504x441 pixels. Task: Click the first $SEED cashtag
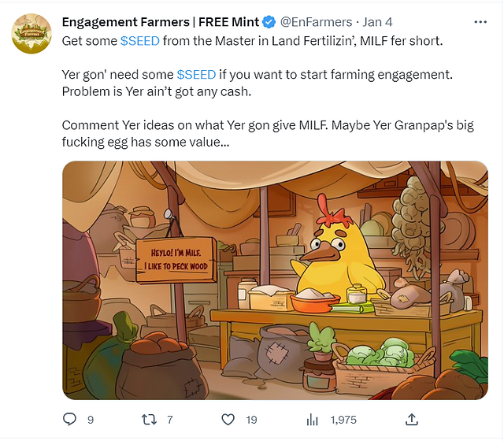(x=140, y=41)
